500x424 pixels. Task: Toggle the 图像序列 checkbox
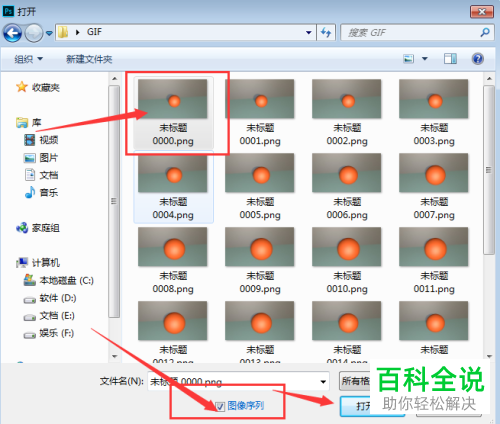pyautogui.click(x=220, y=406)
